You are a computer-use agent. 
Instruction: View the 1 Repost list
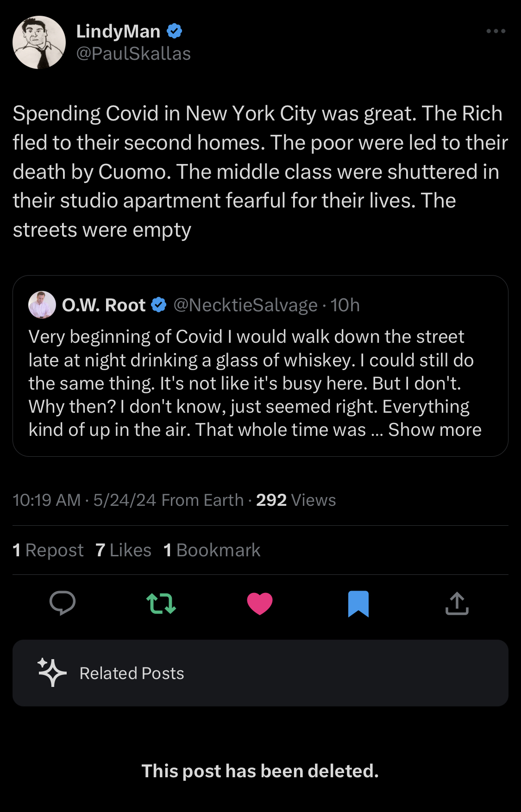48,550
